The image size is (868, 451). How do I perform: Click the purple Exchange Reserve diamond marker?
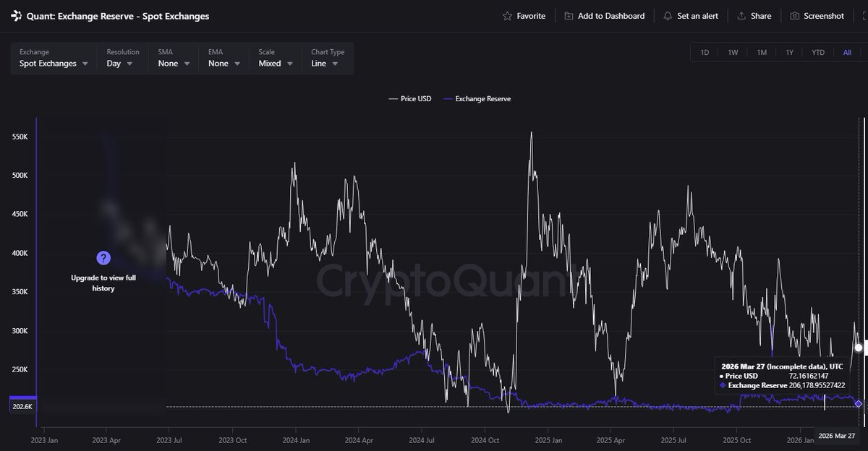(x=859, y=403)
